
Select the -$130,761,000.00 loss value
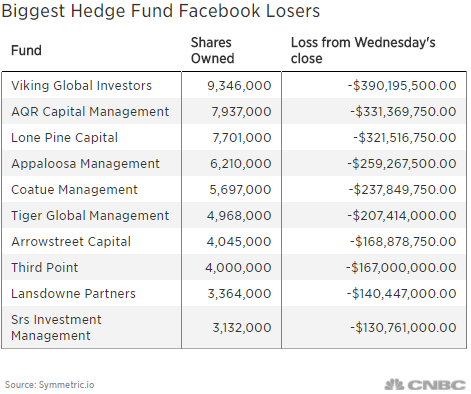pos(403,328)
